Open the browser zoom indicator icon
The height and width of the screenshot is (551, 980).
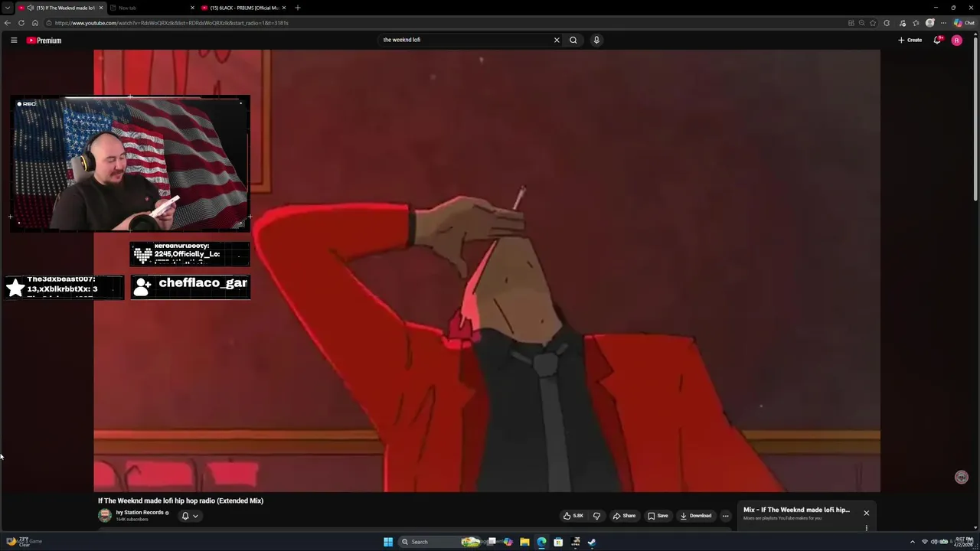click(862, 23)
